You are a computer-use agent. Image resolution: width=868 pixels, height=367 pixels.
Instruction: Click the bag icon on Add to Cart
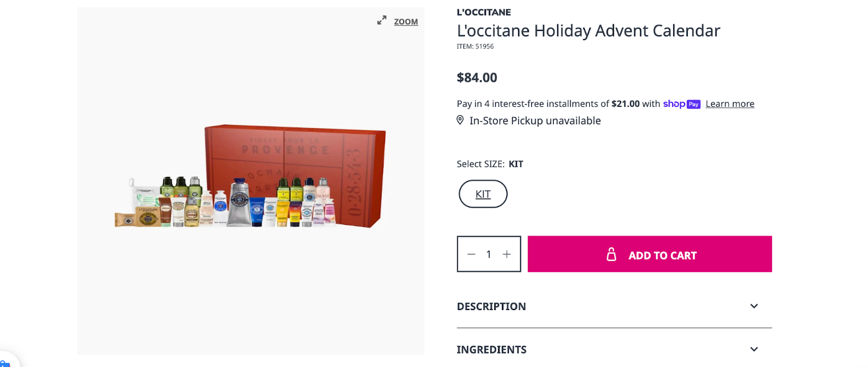(x=611, y=255)
